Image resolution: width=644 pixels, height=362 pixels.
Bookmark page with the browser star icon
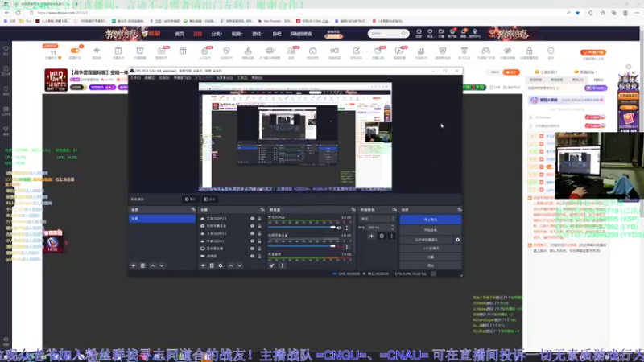click(x=577, y=13)
